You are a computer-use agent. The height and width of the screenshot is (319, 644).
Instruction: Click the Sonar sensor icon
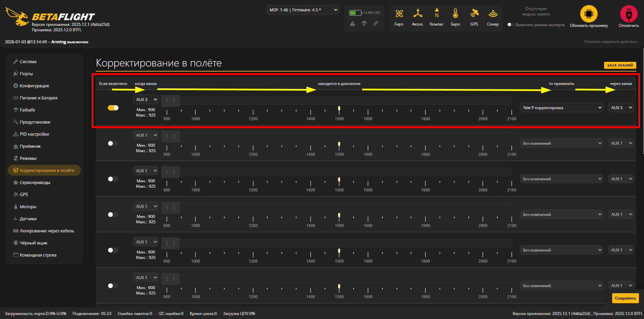(493, 14)
